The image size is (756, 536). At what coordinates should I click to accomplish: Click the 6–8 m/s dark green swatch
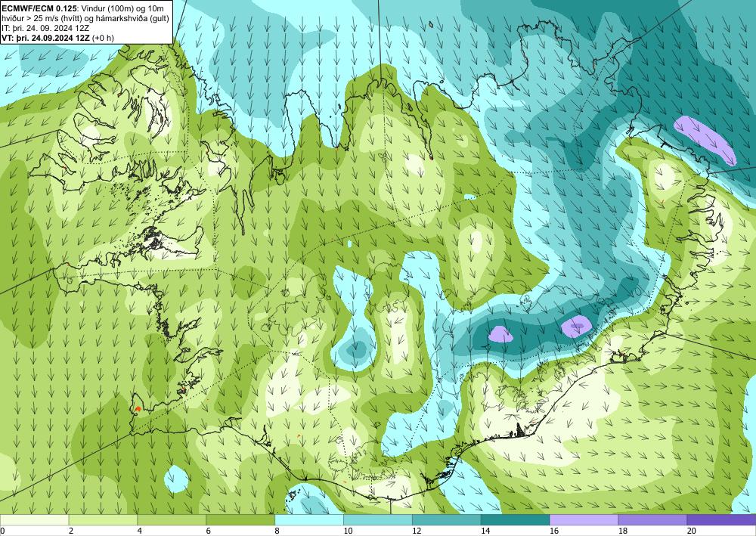(240, 519)
